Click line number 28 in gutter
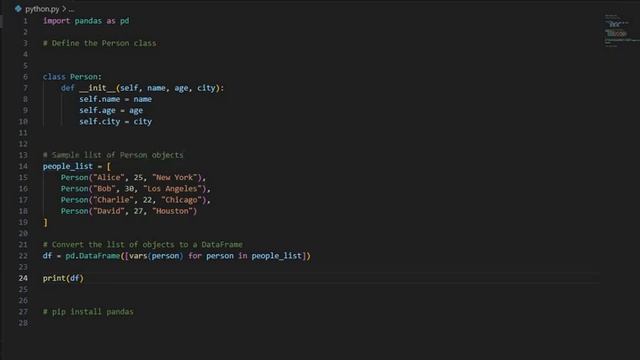The width and height of the screenshot is (640, 360). (x=23, y=323)
